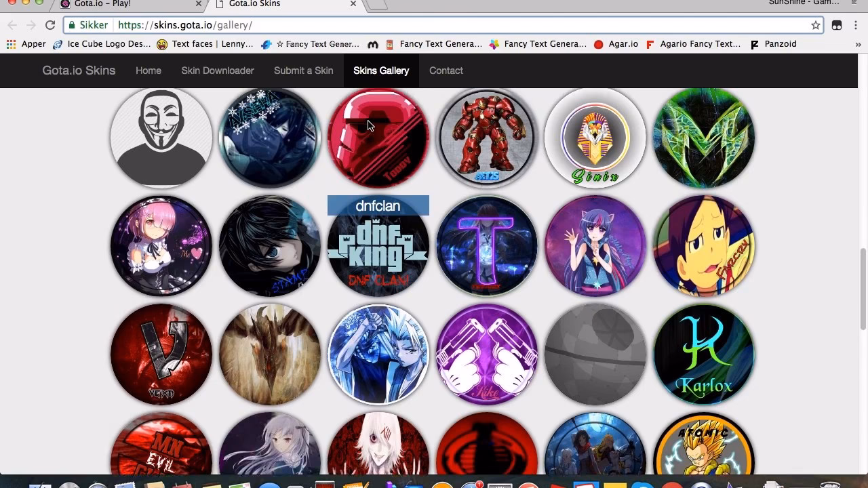Open Agario Fancy Text bookmark
The width and height of the screenshot is (868, 488).
pyautogui.click(x=693, y=44)
